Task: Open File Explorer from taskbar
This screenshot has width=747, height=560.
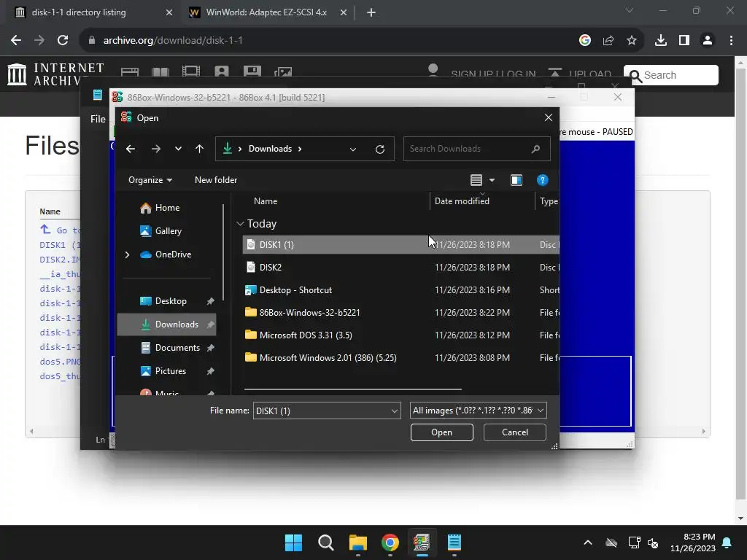Action: pos(357,542)
